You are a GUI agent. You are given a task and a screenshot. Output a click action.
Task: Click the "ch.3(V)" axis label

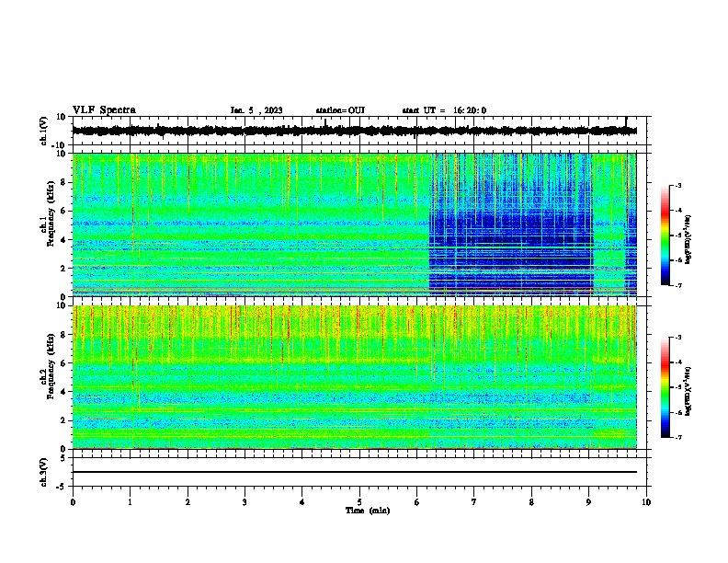(x=44, y=473)
